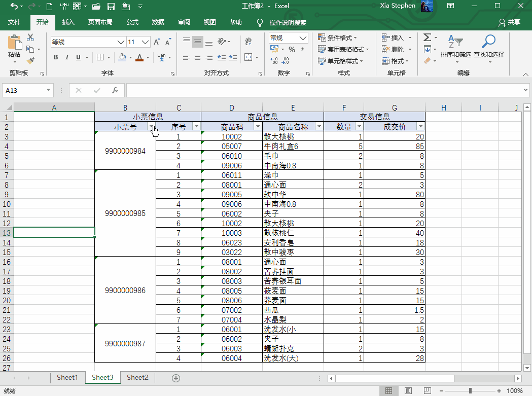Click the 格式 cells button
The width and height of the screenshot is (532, 396).
(395, 61)
